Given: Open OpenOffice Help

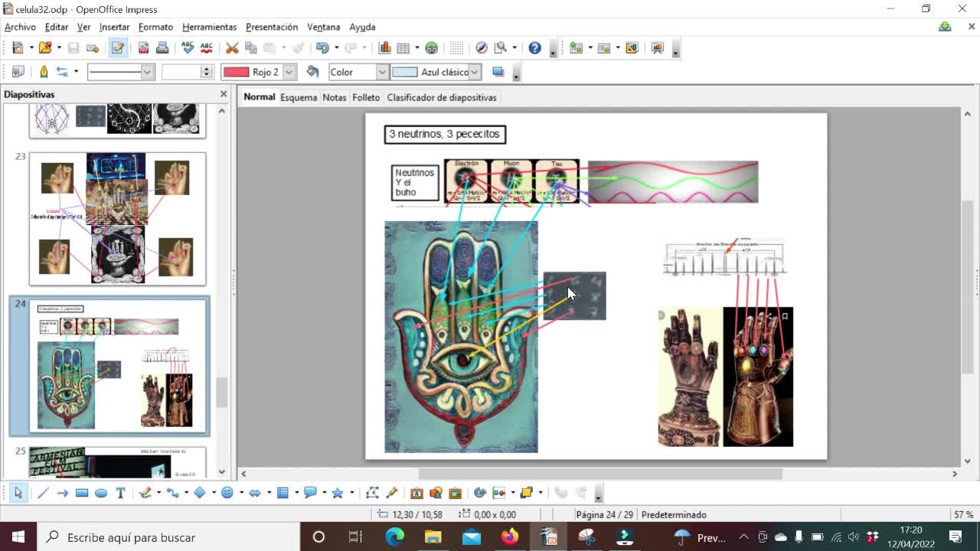Looking at the screenshot, I should 534,48.
